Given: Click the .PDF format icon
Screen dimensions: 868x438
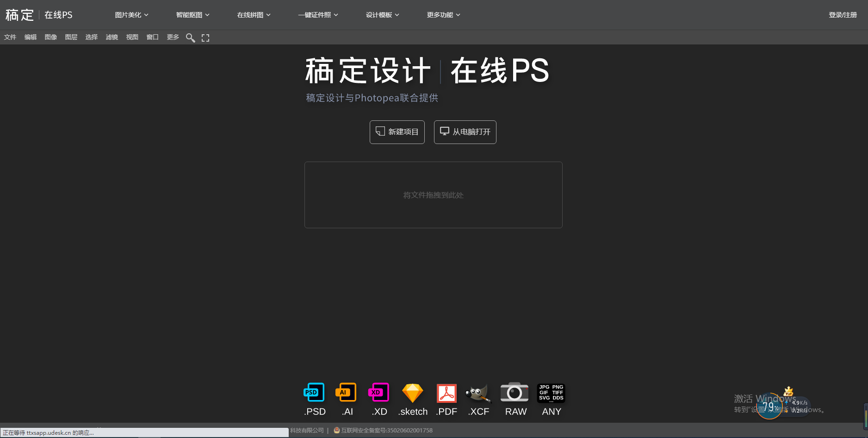Looking at the screenshot, I should (x=446, y=393).
